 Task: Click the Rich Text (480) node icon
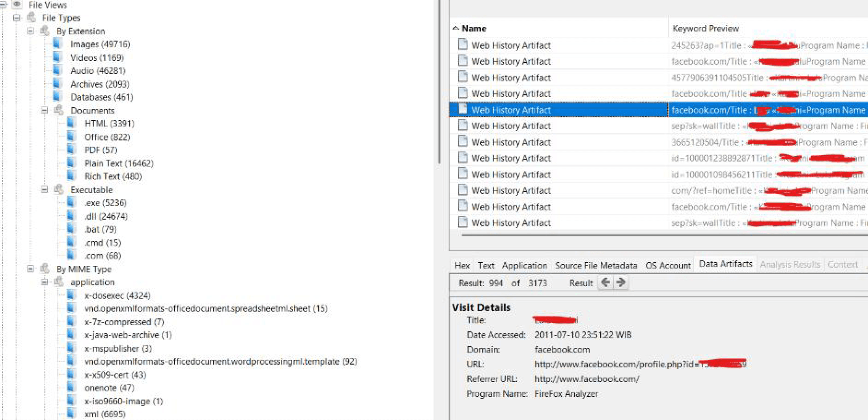[71, 176]
